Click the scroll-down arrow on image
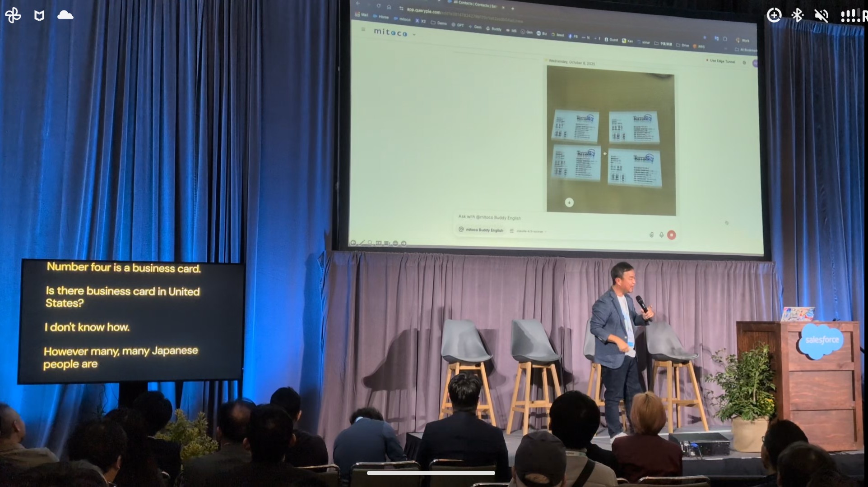Image resolution: width=868 pixels, height=487 pixels. [x=569, y=202]
